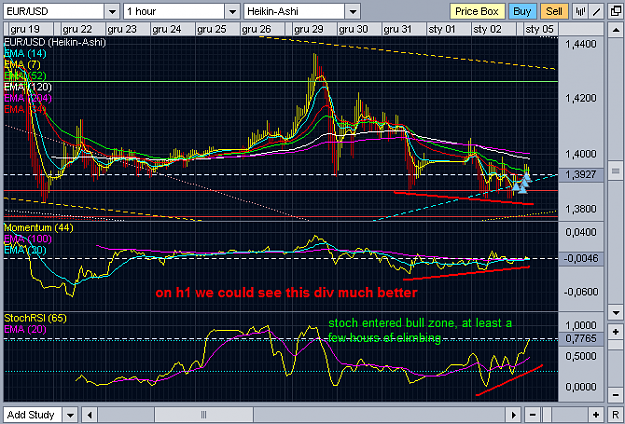Viewport: 625px width, 424px height.
Task: Select the bar chart style icon
Action: tap(580, 12)
